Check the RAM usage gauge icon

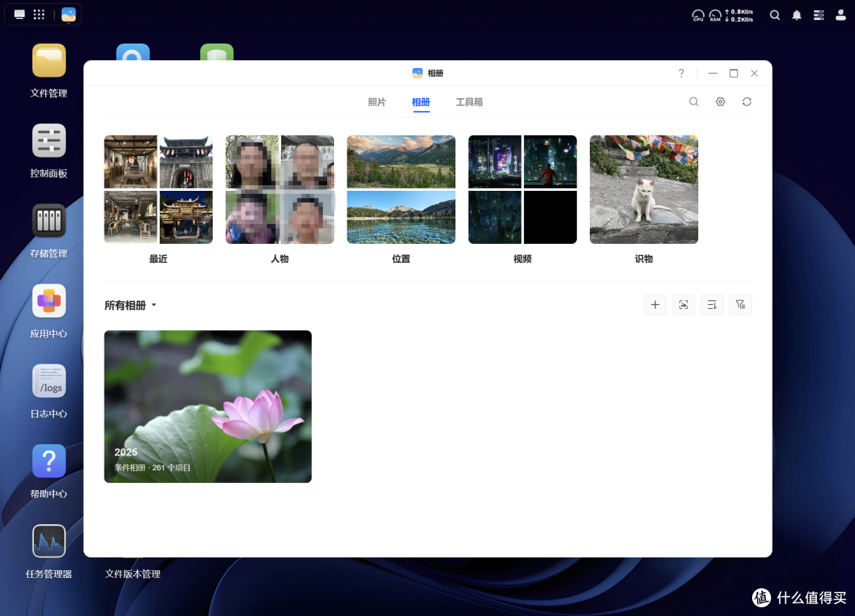click(x=715, y=15)
